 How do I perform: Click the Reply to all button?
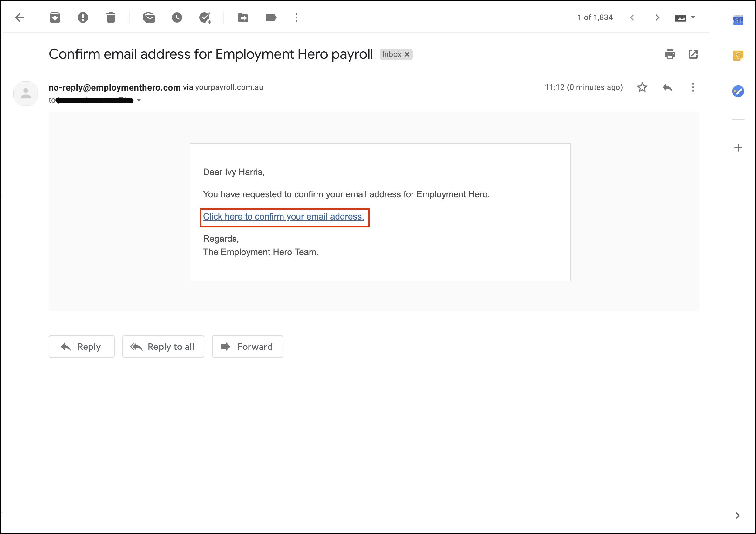click(x=163, y=347)
